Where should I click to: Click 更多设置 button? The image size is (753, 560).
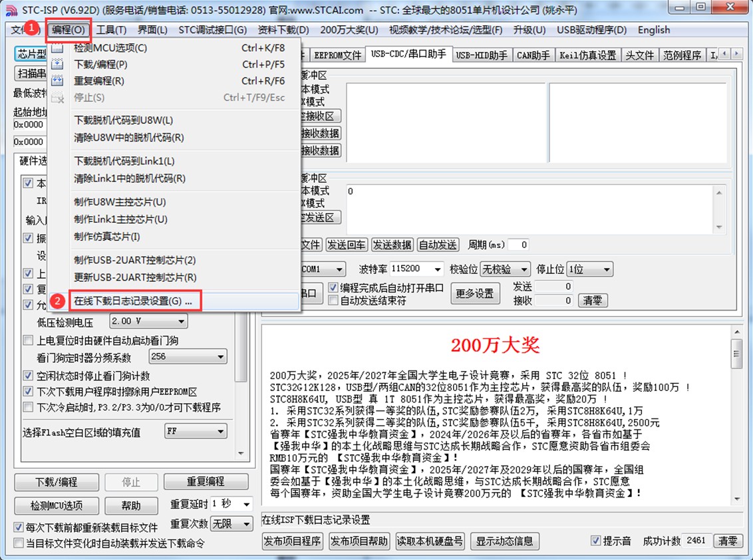[475, 293]
